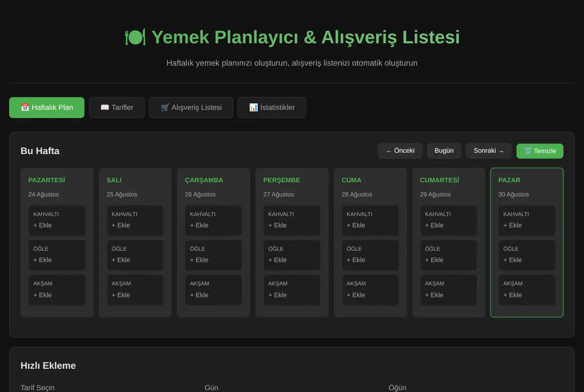This screenshot has height=392, width=584.
Task: Add Cuma Kahvaltı meal
Action: [370, 220]
